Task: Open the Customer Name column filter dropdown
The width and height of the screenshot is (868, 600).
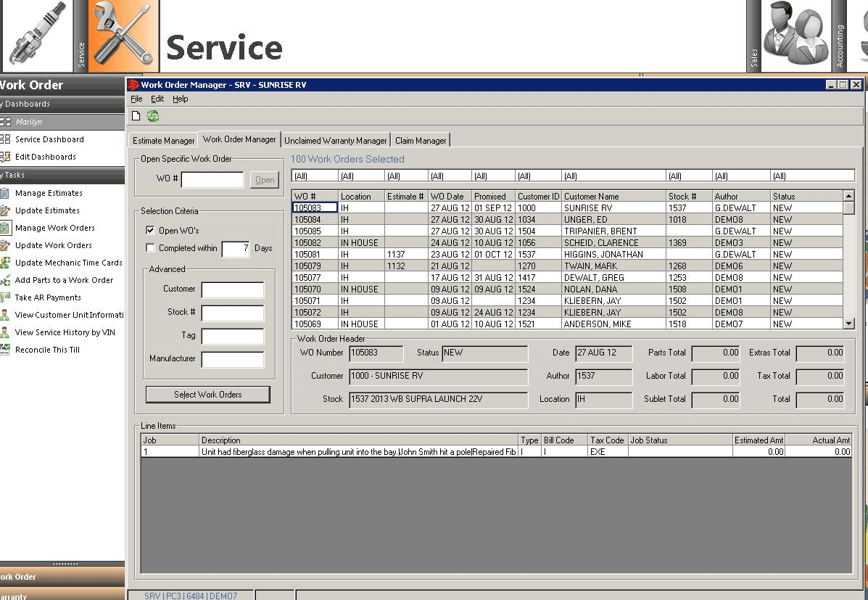Action: point(613,175)
